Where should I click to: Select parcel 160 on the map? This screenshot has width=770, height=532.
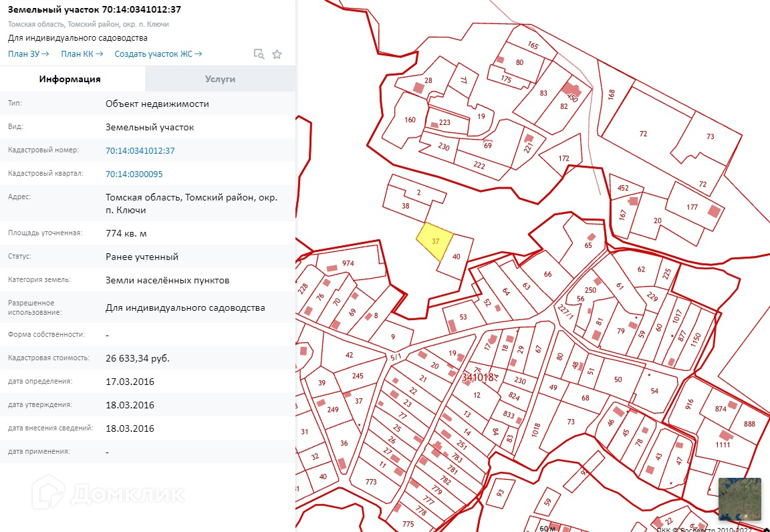click(410, 120)
